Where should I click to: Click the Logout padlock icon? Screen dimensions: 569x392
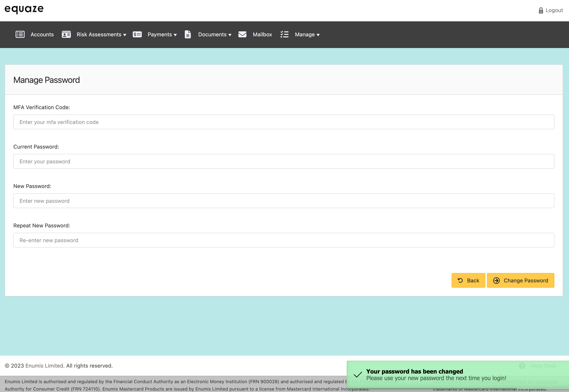[x=541, y=10]
